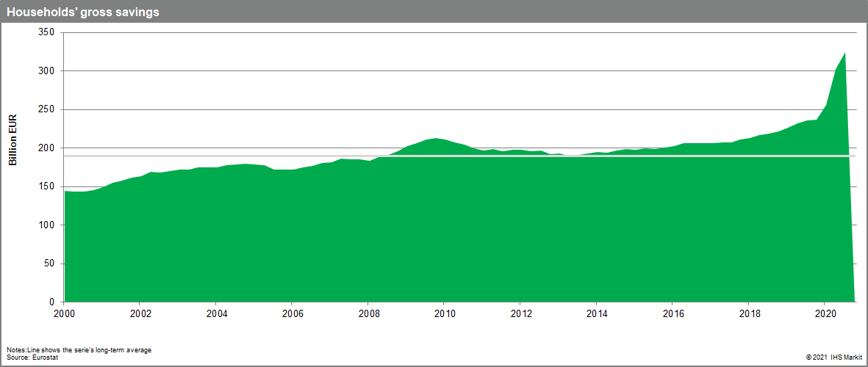Select the 2014 year marker on x-axis
Viewport: 868px width, 367px height.
tap(596, 313)
